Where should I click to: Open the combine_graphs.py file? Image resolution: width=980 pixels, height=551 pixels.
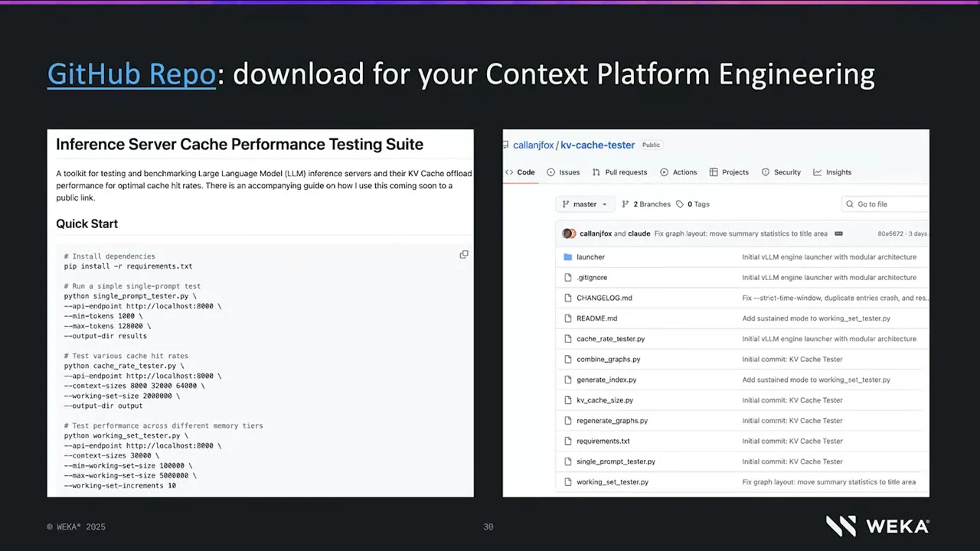pyautogui.click(x=609, y=359)
